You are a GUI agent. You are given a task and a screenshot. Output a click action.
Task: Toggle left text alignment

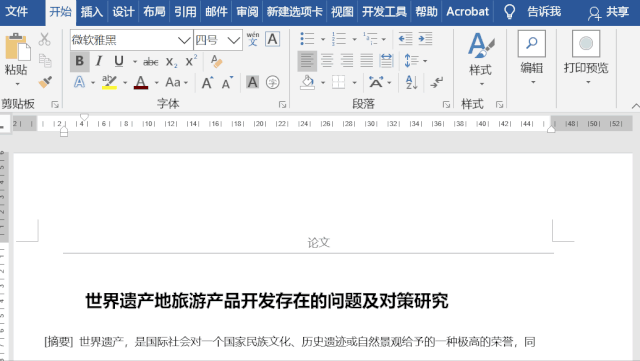click(x=307, y=61)
